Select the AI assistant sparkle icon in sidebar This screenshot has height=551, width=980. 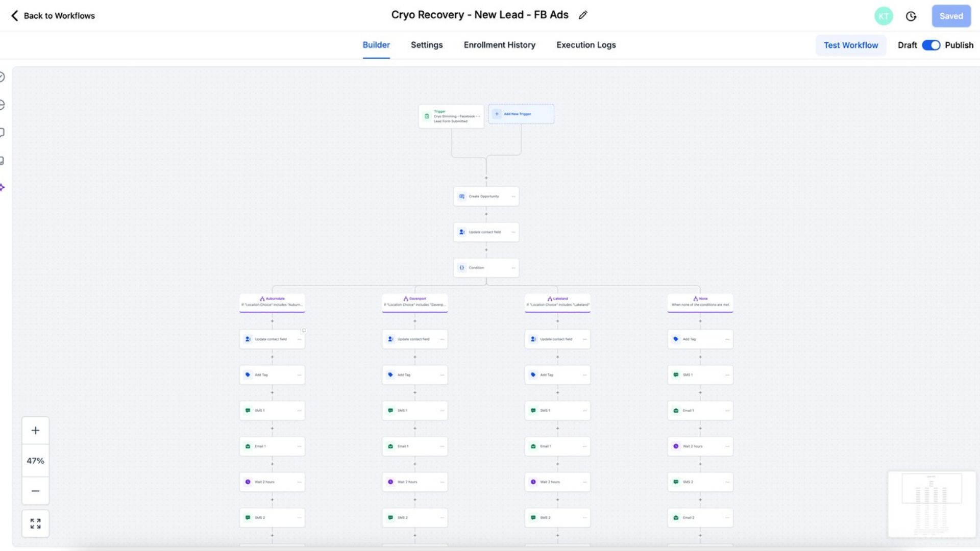[2, 187]
